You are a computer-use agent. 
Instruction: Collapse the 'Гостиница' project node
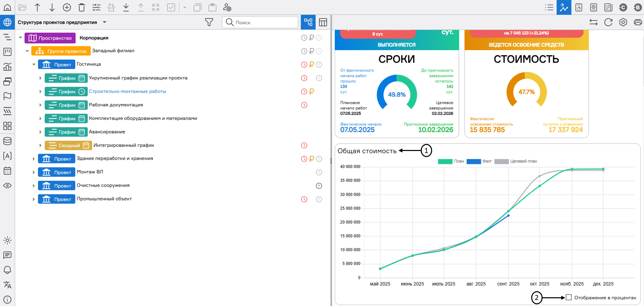point(34,64)
